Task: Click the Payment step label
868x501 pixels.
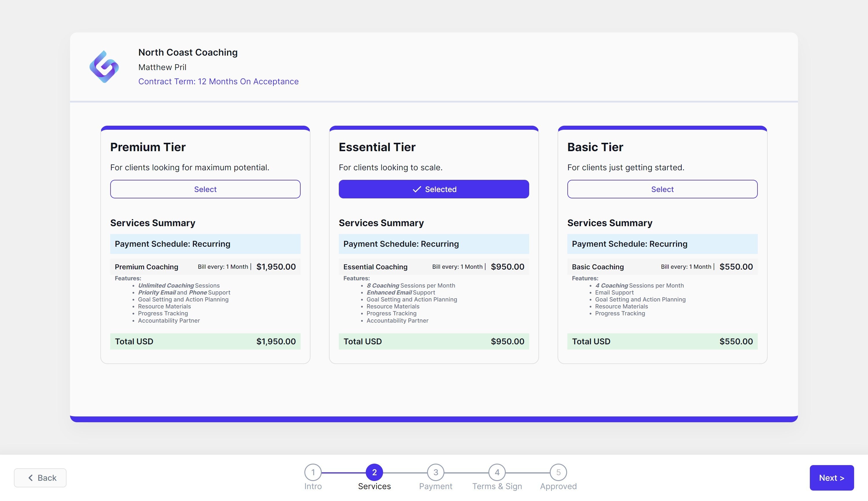Action: click(x=435, y=486)
